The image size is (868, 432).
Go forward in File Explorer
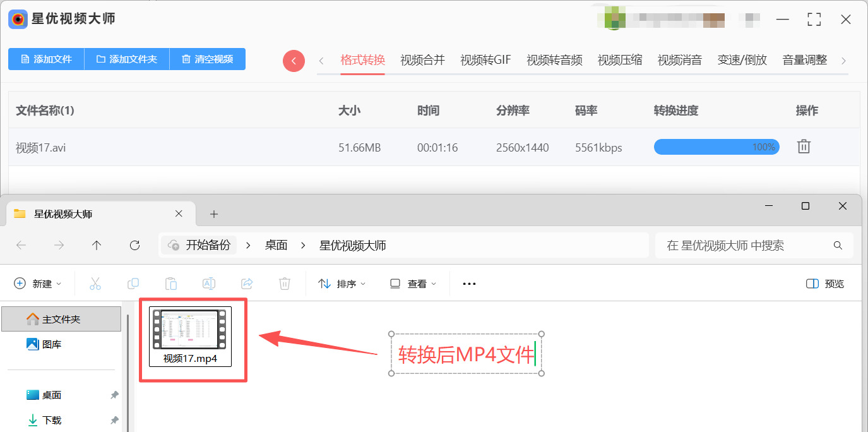59,246
